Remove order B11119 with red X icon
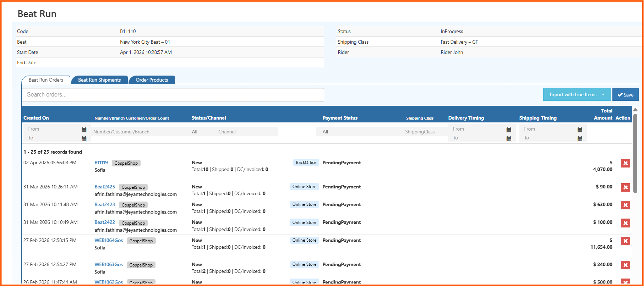Viewport: 644px width, 286px height. click(625, 163)
